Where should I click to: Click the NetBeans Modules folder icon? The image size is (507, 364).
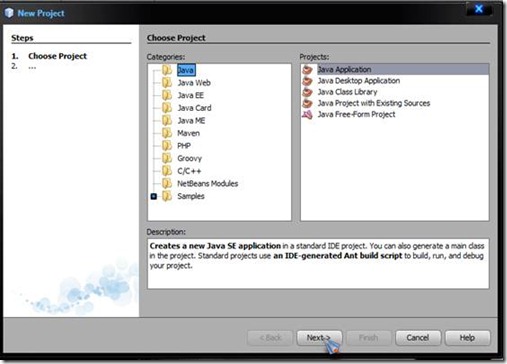(x=167, y=184)
